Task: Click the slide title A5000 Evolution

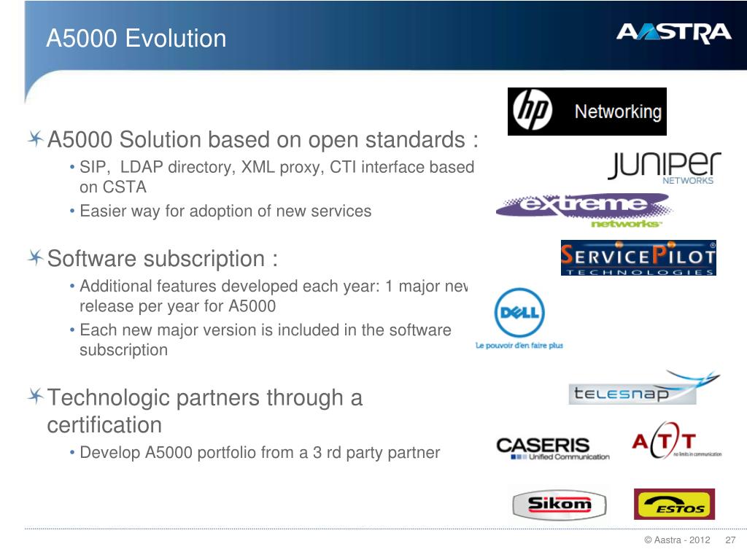Action: coord(136,38)
